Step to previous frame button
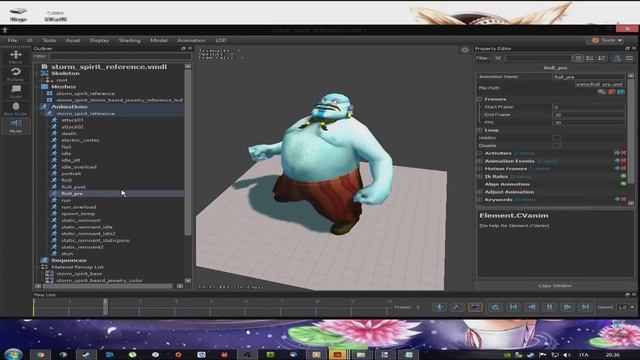This screenshot has width=640, height=360. [x=531, y=307]
